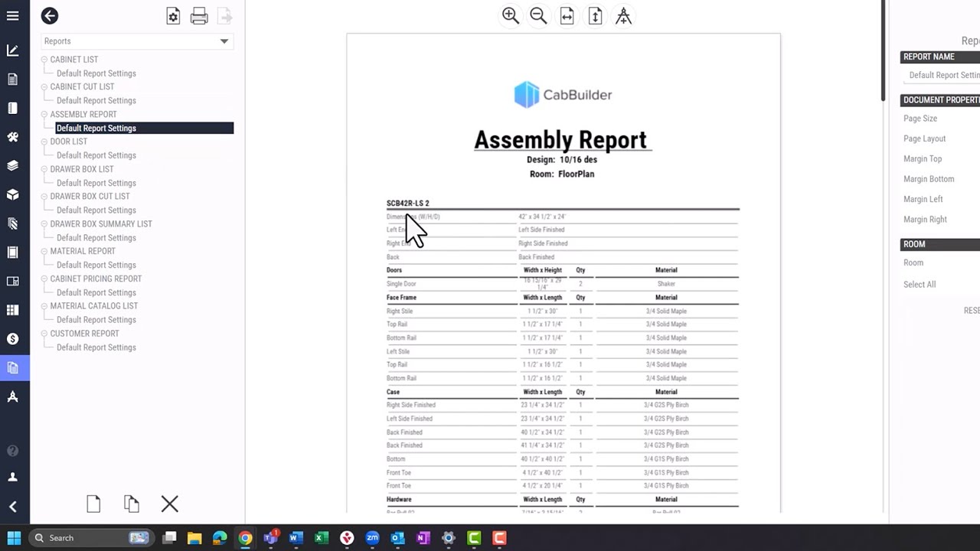This screenshot has height=551, width=980.
Task: Click the Select All room option
Action: [x=920, y=285]
